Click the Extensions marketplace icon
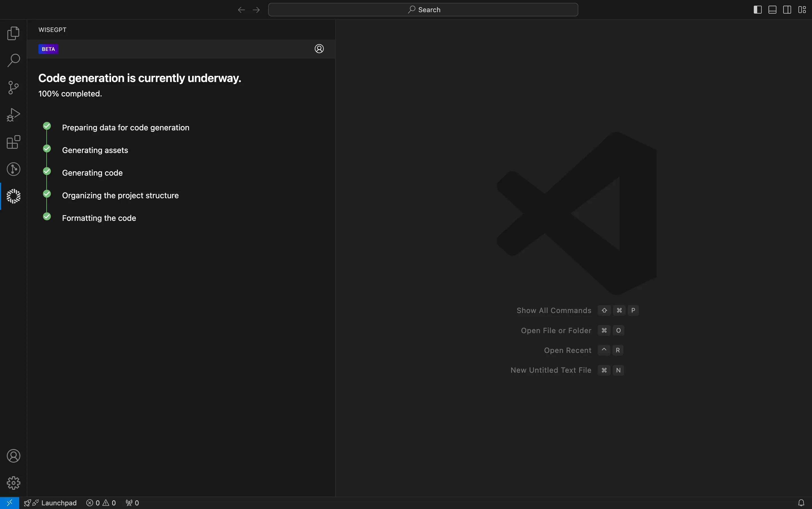 pyautogui.click(x=14, y=142)
